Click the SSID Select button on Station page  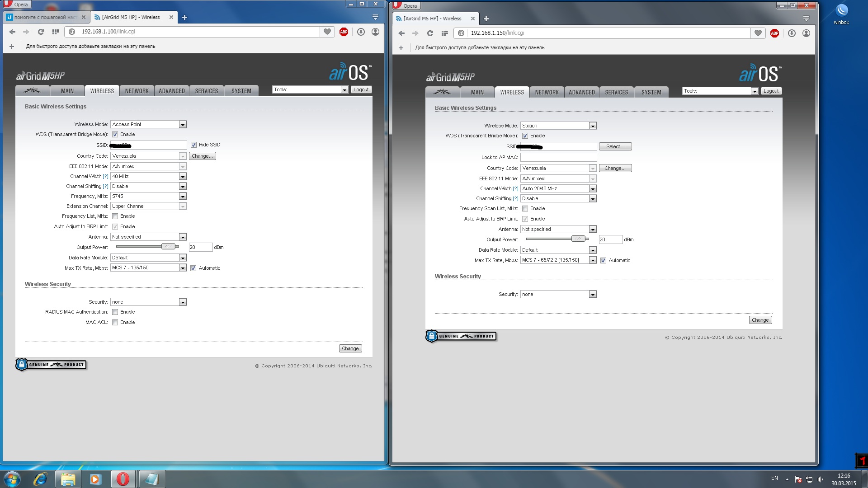coord(615,146)
